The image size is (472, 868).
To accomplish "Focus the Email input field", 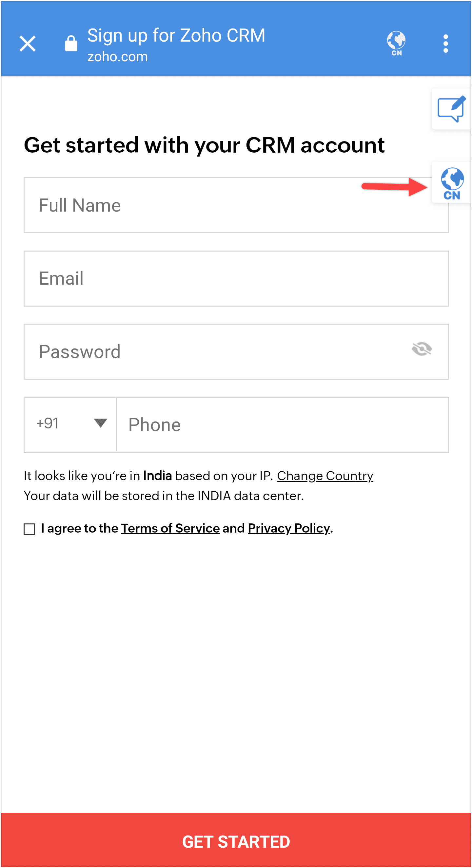I will coord(236,278).
